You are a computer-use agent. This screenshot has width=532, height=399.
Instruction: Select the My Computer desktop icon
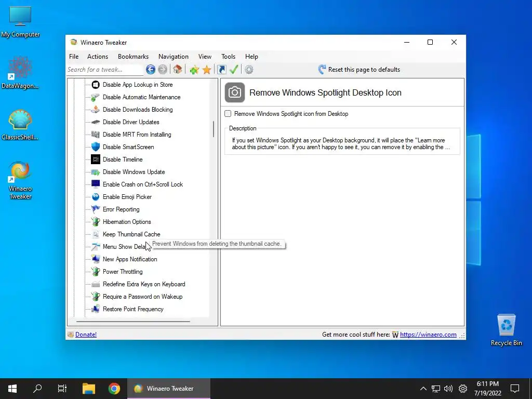[x=20, y=22]
